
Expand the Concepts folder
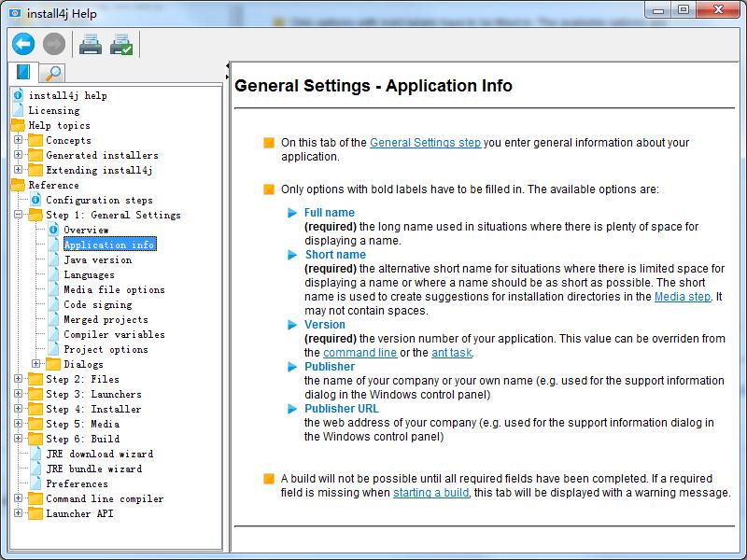click(x=18, y=139)
